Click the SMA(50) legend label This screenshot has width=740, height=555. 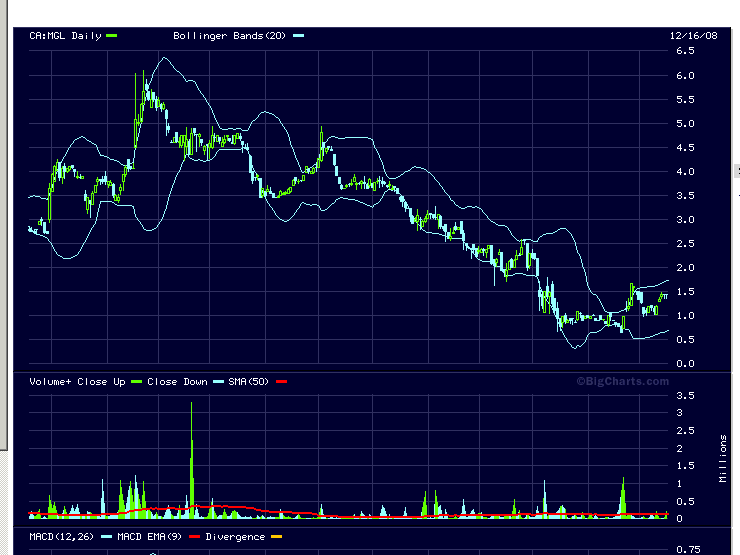click(x=249, y=382)
